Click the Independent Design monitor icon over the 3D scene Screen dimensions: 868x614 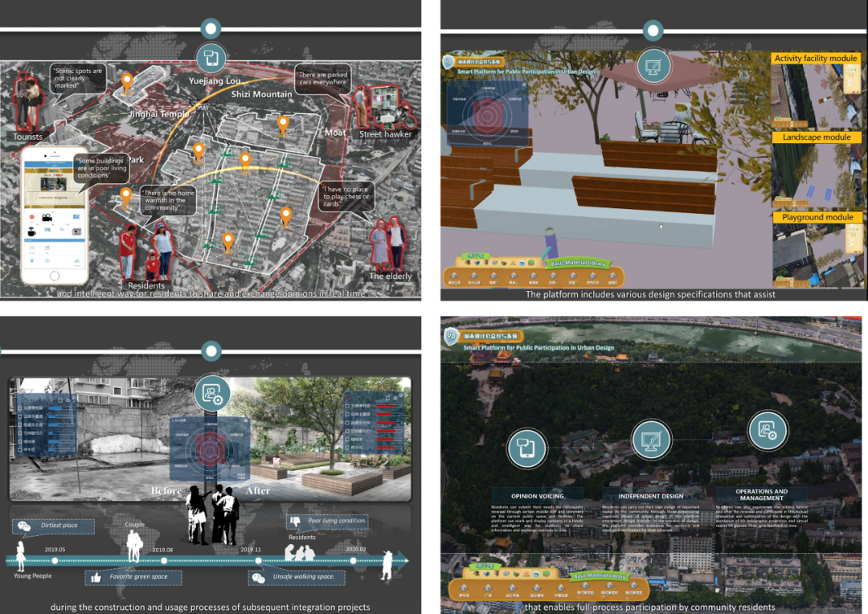pyautogui.click(x=653, y=68)
